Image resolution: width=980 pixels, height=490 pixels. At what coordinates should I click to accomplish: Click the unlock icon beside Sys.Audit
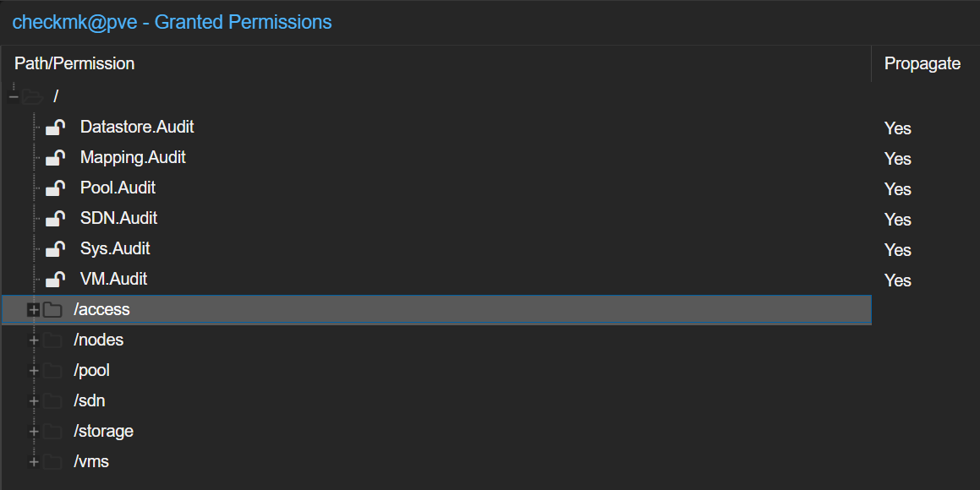(56, 249)
